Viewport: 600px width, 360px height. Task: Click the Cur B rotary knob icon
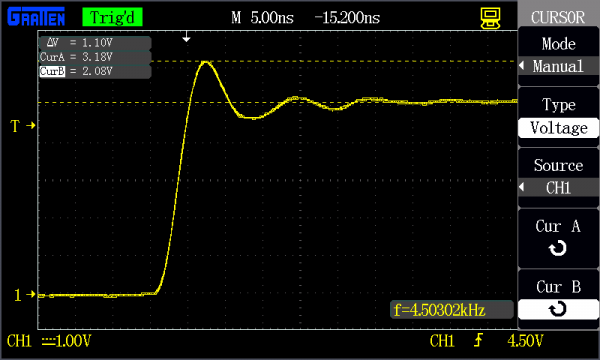point(558,309)
